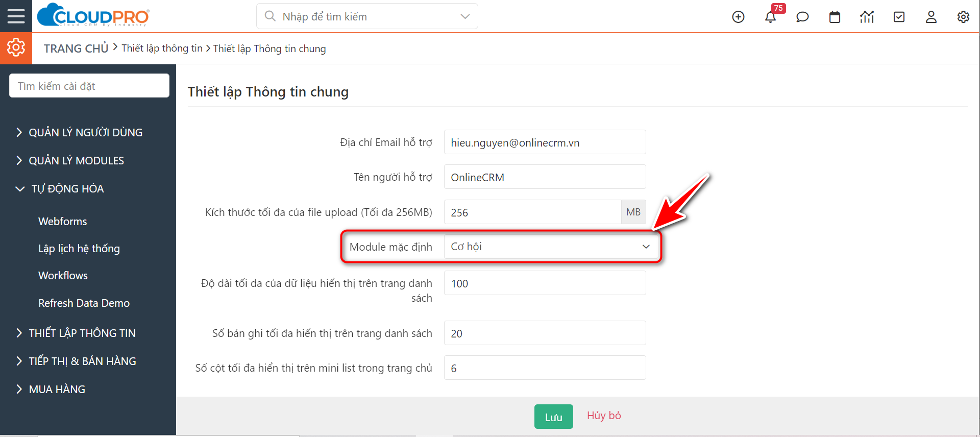Click the orange settings gear icon
The width and height of the screenshot is (980, 437).
(16, 47)
